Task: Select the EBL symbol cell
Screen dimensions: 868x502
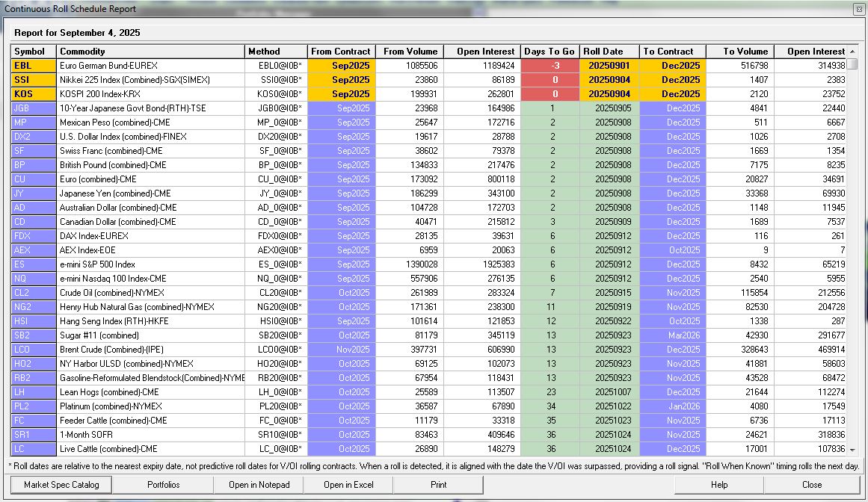Action: point(34,66)
